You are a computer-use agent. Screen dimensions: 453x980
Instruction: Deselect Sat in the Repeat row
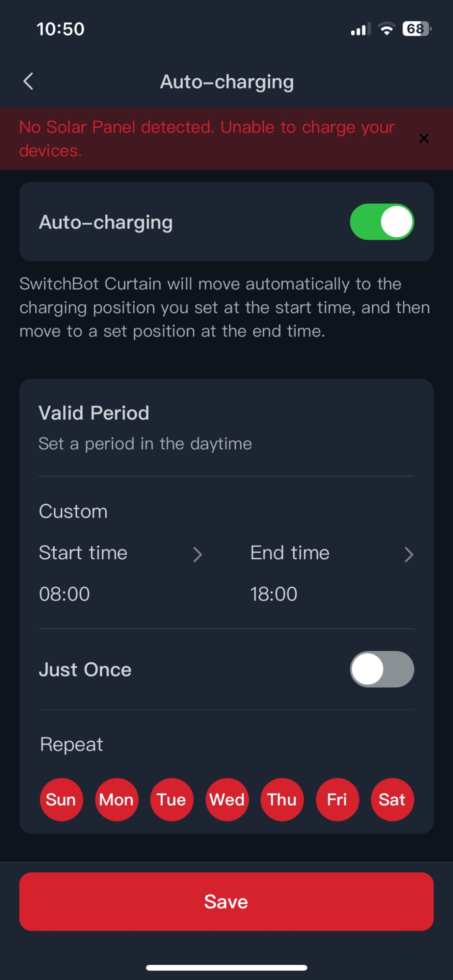392,800
